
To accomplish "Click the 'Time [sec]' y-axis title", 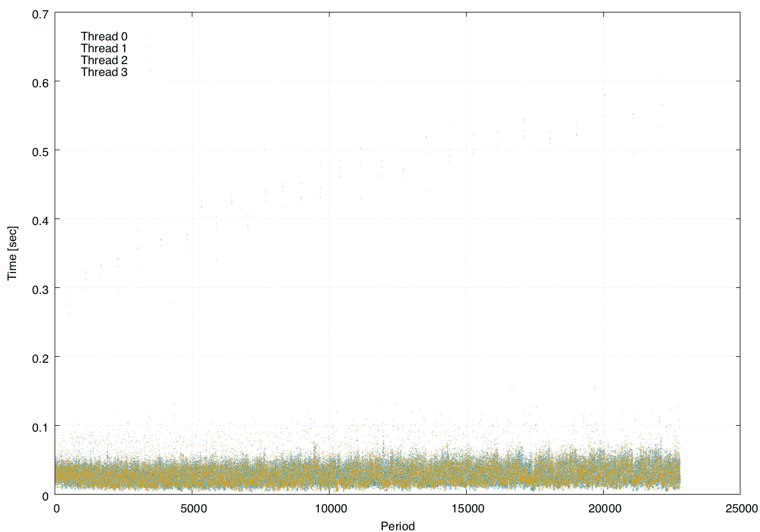I will [11, 253].
